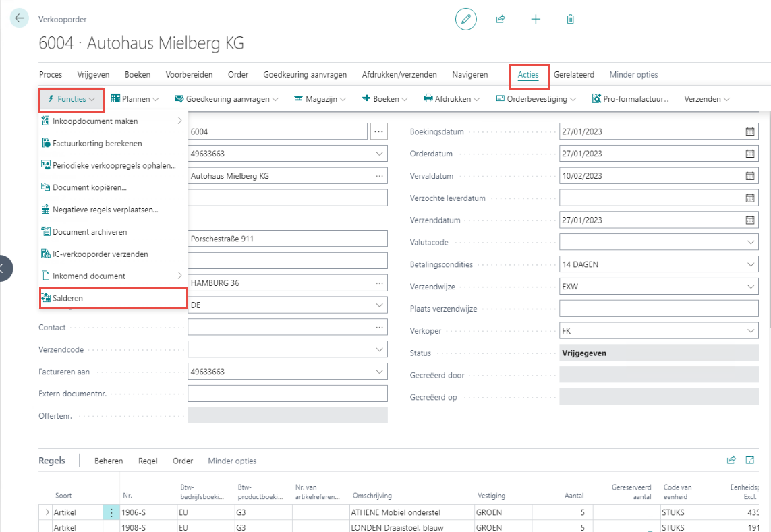Expand the Verzendwijze dropdown
Screen dimensions: 771x532
point(751,287)
